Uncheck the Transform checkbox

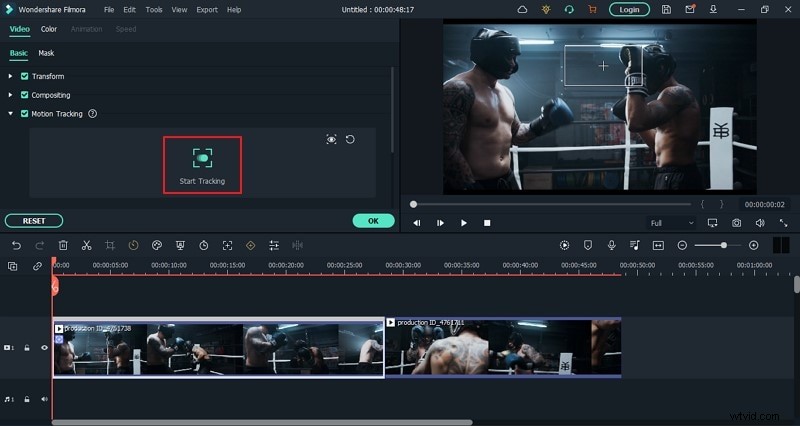24,76
